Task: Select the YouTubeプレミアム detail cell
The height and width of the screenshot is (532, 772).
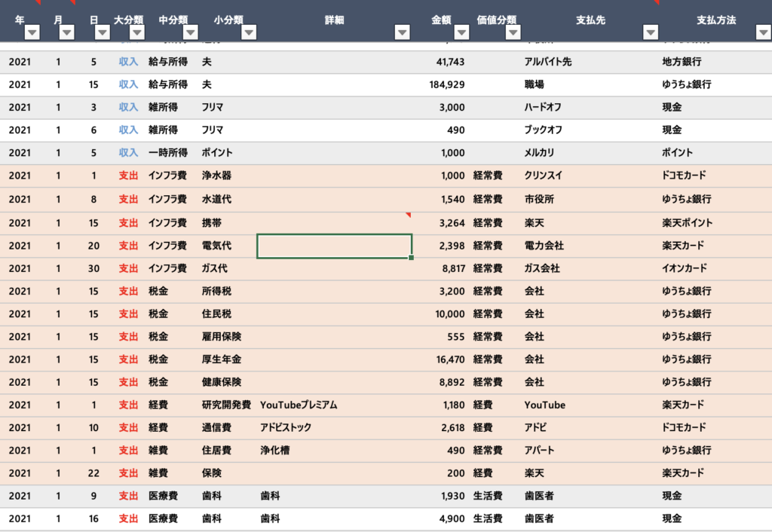Action: (299, 405)
